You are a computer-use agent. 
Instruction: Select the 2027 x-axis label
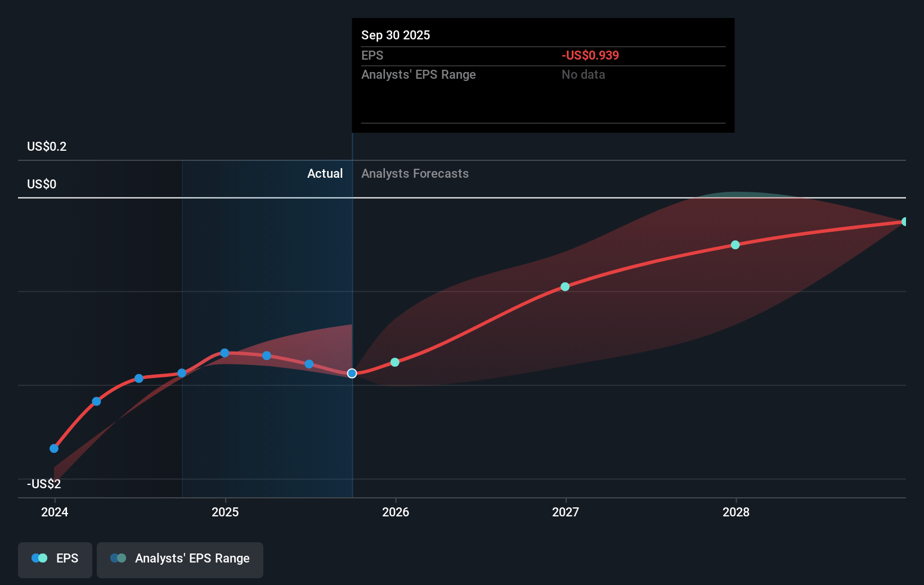[566, 512]
